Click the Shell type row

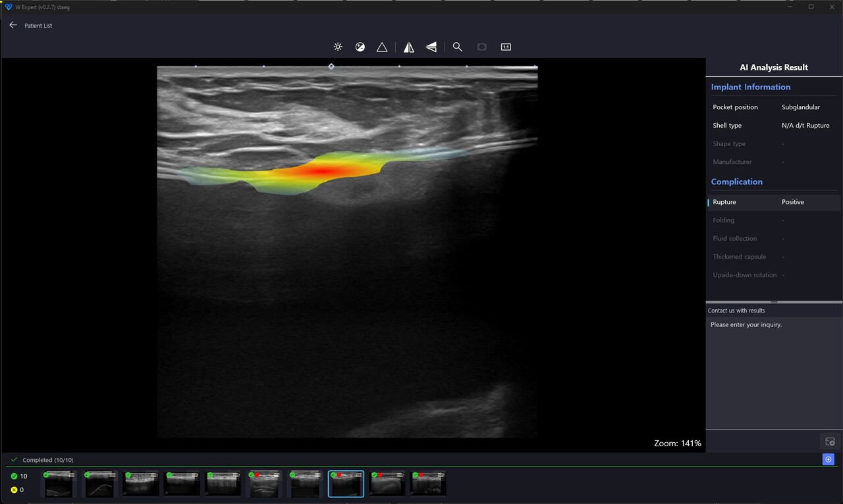tap(773, 125)
